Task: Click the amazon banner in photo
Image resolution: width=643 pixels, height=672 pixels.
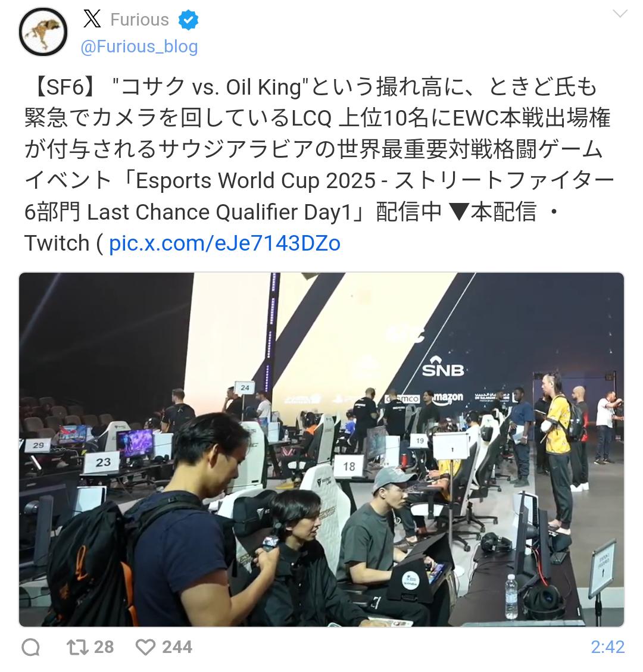Action: point(448,398)
